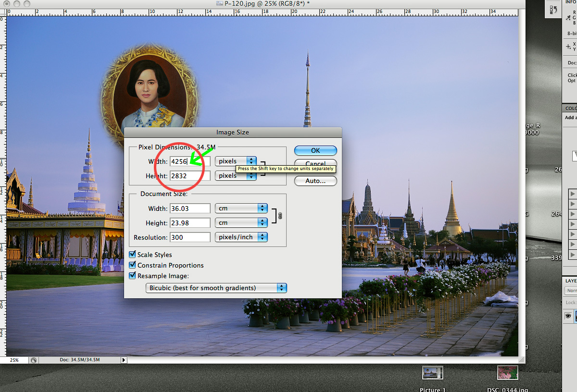Click the Picture 1 desktop thumbnail

pyautogui.click(x=432, y=373)
